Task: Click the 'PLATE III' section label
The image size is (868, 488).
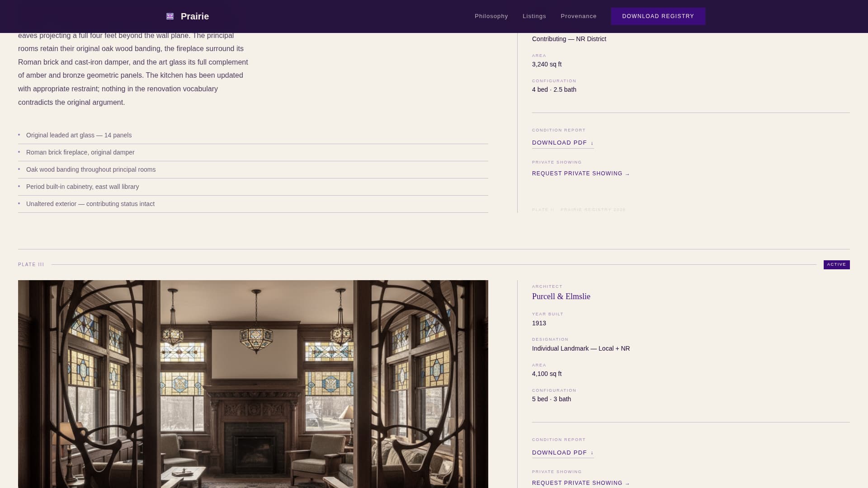Action: click(x=31, y=265)
